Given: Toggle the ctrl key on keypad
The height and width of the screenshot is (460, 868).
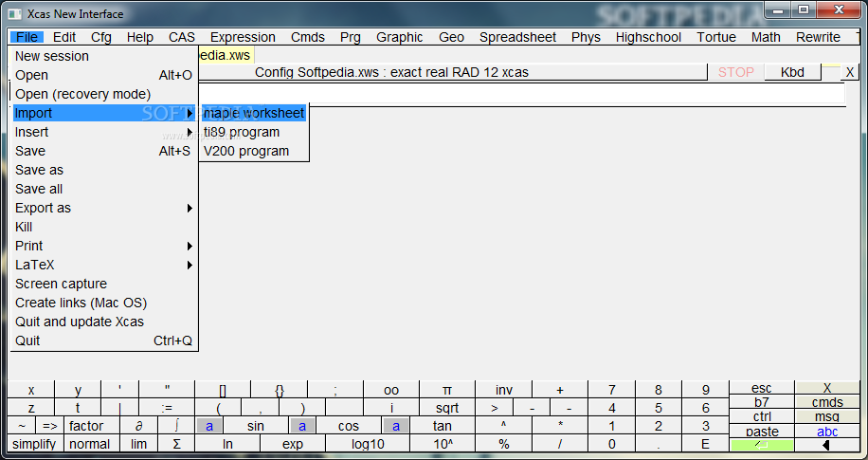Looking at the screenshot, I should tap(762, 416).
